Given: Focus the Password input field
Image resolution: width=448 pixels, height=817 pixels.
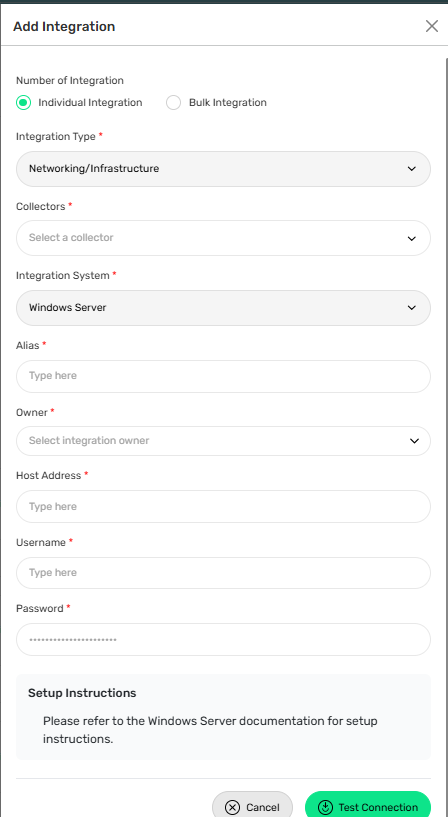Looking at the screenshot, I should (223, 639).
